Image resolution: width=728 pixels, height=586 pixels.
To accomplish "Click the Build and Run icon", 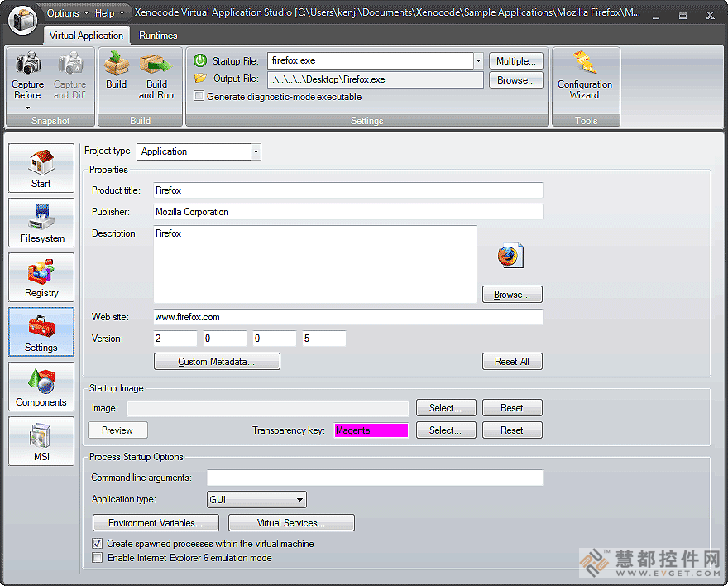I will click(156, 65).
